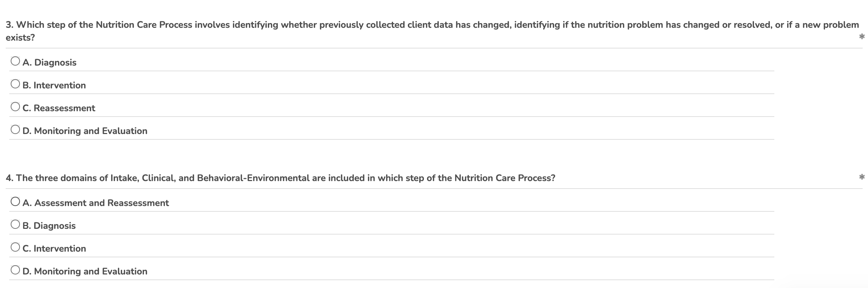Screen dimensions: 868x288
Task: Choose radio button B. Diagnosis for question 4
Action: (x=15, y=225)
